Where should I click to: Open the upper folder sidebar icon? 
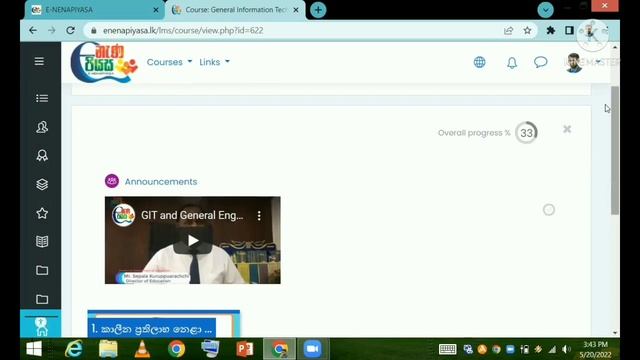[42, 270]
